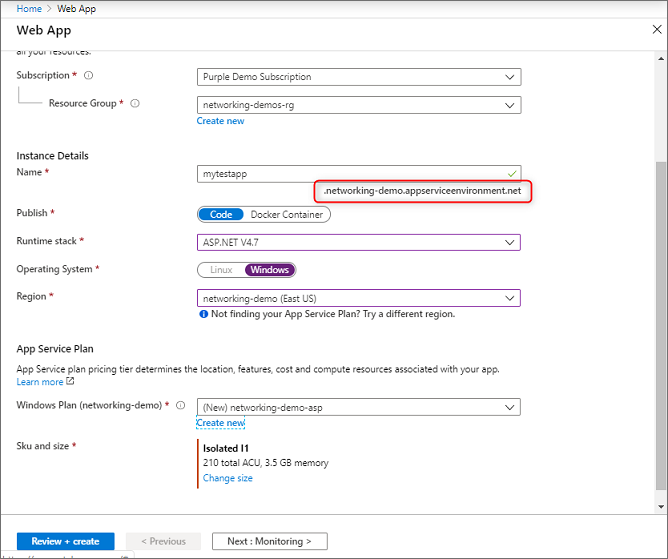The image size is (668, 559).
Task: Click the Windows Plan info icon
Action: [181, 406]
